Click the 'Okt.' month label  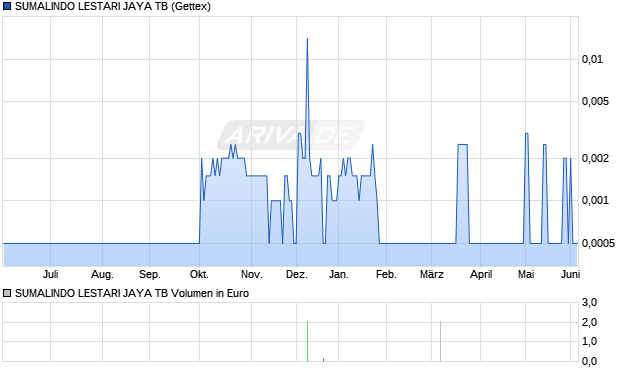click(199, 274)
